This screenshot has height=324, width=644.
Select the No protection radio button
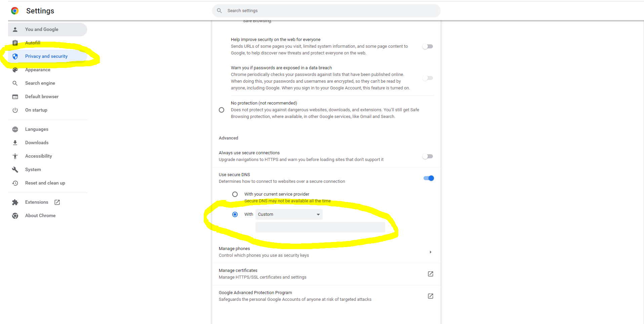click(222, 110)
